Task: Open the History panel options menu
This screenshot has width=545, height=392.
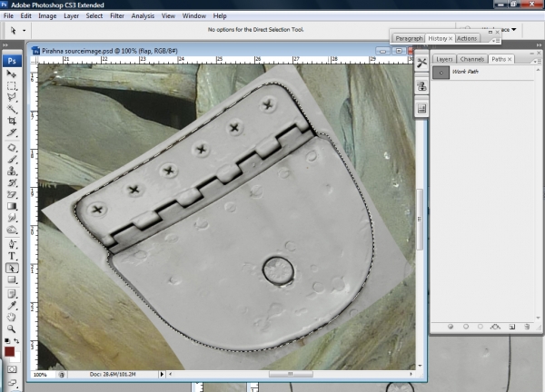Action: [x=496, y=41]
